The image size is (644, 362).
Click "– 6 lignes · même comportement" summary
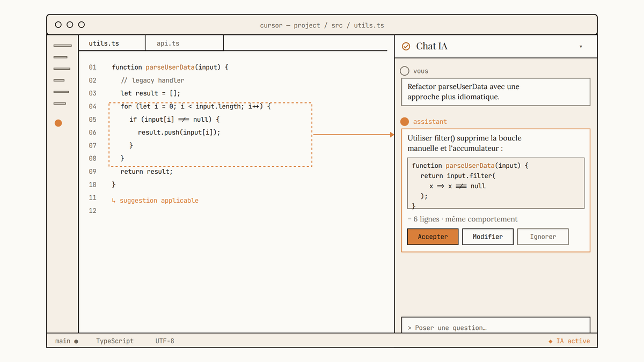coord(463,219)
